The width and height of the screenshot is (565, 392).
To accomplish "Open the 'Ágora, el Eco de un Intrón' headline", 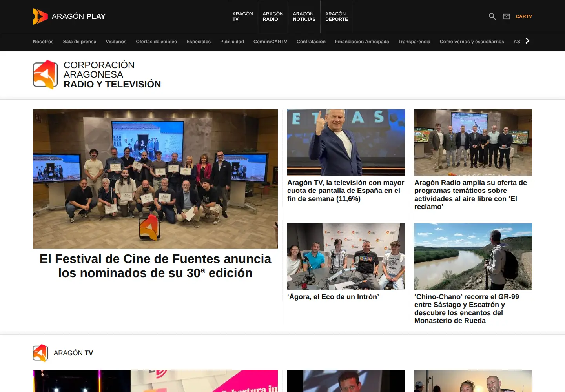I will [x=333, y=297].
